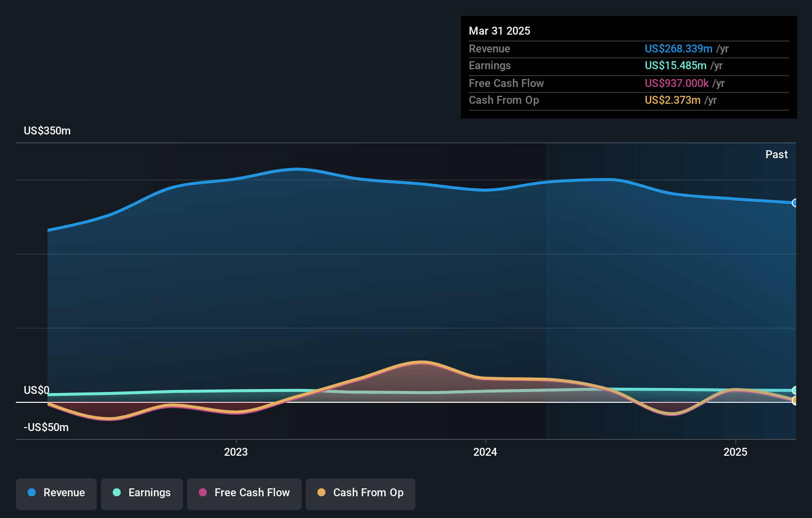812x518 pixels.
Task: Click the US$350m y-axis label
Action: coord(47,131)
